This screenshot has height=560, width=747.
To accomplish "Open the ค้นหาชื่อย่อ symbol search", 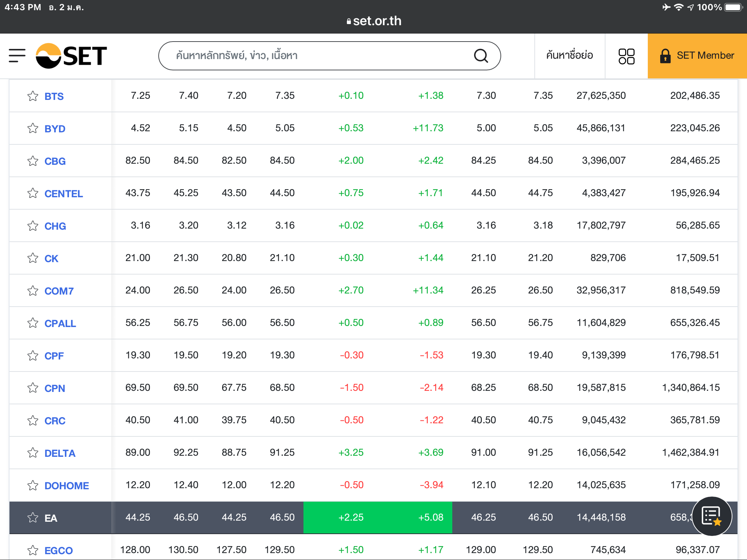I will pos(569,56).
